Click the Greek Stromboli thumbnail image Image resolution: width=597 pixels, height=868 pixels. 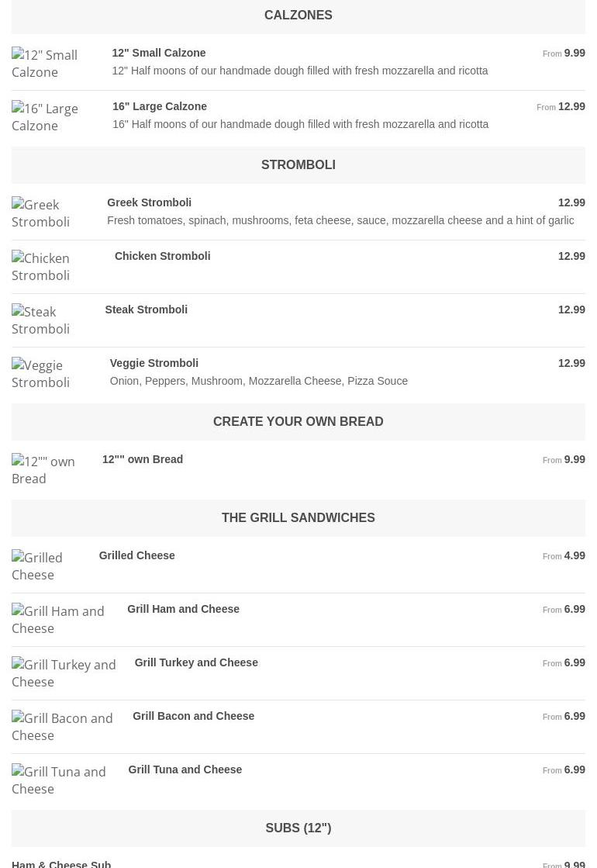coord(41,213)
